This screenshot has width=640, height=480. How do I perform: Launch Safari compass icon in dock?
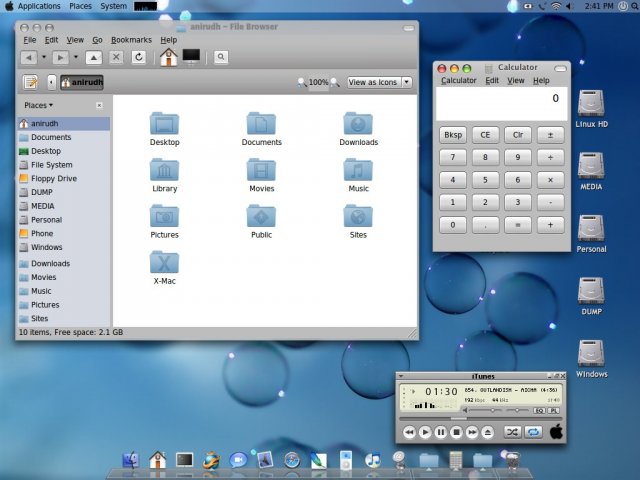292,460
